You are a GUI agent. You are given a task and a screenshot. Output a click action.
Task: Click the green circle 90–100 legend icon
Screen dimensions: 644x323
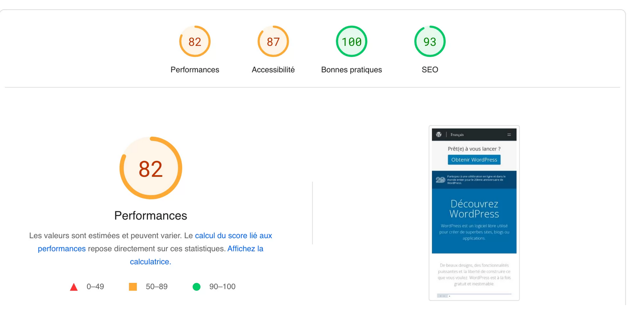click(196, 287)
